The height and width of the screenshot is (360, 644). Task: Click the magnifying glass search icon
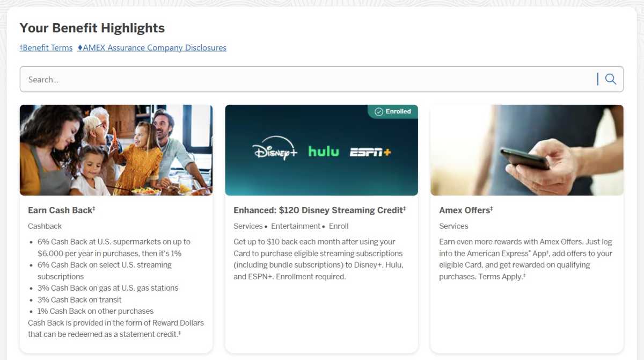[x=610, y=80]
